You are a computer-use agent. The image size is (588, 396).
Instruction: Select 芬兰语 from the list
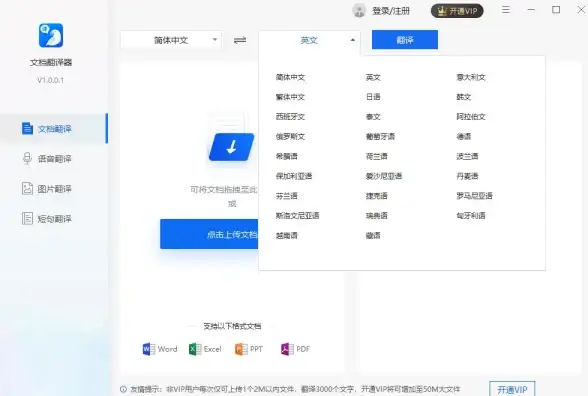click(286, 196)
